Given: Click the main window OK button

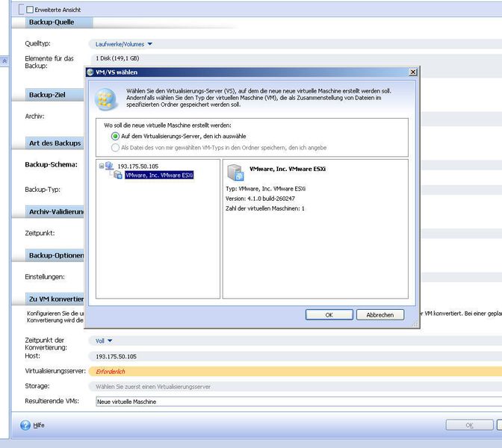Looking at the screenshot, I should click(x=469, y=425).
